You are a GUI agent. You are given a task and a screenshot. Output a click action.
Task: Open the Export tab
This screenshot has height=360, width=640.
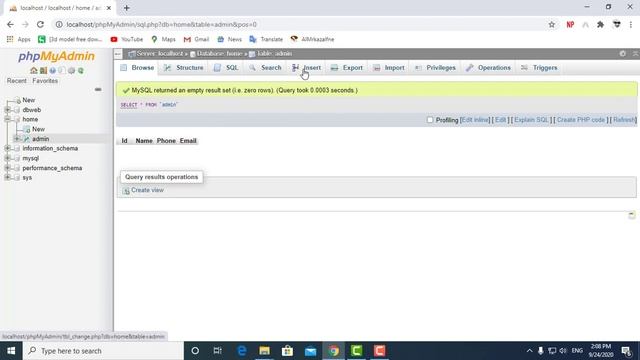[347, 68]
